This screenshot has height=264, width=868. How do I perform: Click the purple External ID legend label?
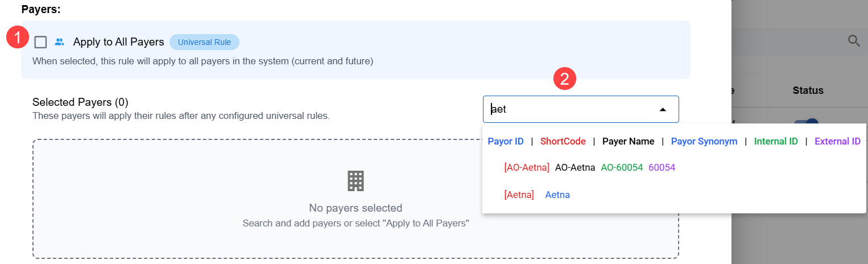(x=837, y=141)
